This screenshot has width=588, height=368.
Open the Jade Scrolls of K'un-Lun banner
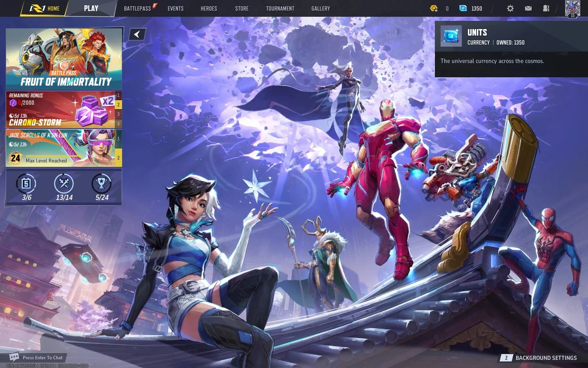click(60, 148)
